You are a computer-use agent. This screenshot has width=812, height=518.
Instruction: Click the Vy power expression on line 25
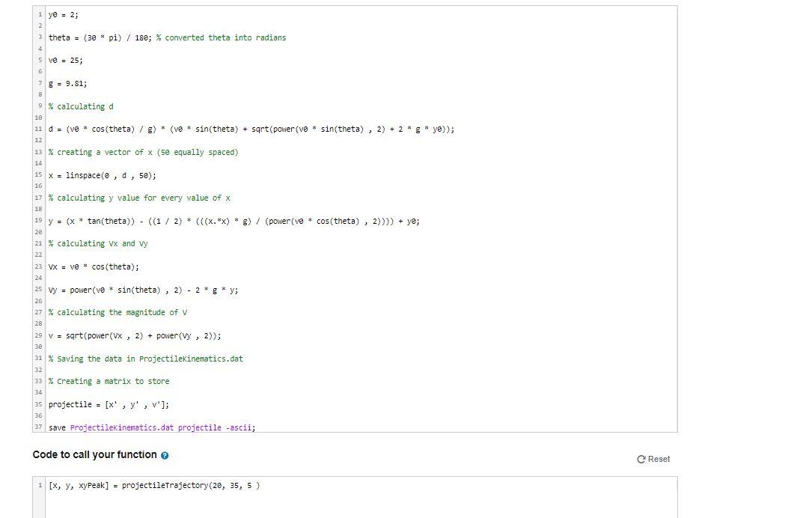[142, 290]
